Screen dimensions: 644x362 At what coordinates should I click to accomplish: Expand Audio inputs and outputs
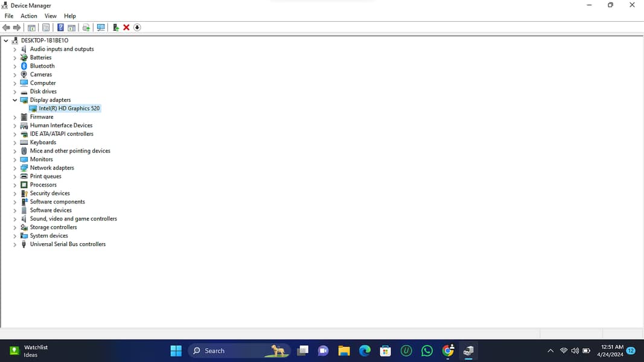coord(14,49)
